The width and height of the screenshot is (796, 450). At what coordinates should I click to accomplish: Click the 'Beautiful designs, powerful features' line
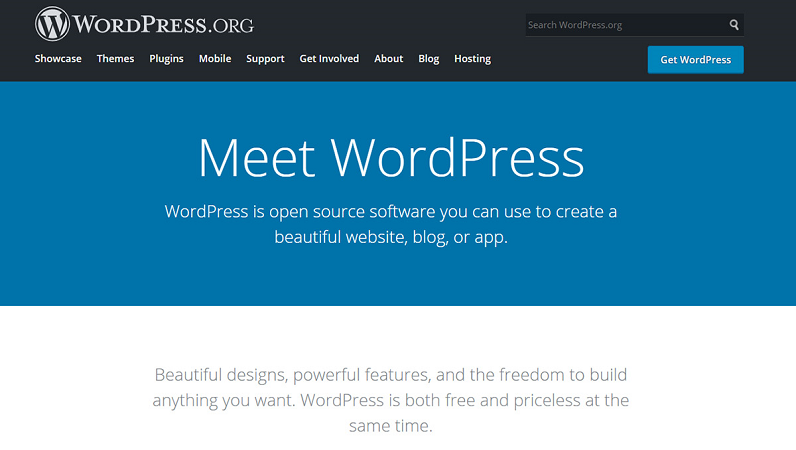[391, 375]
